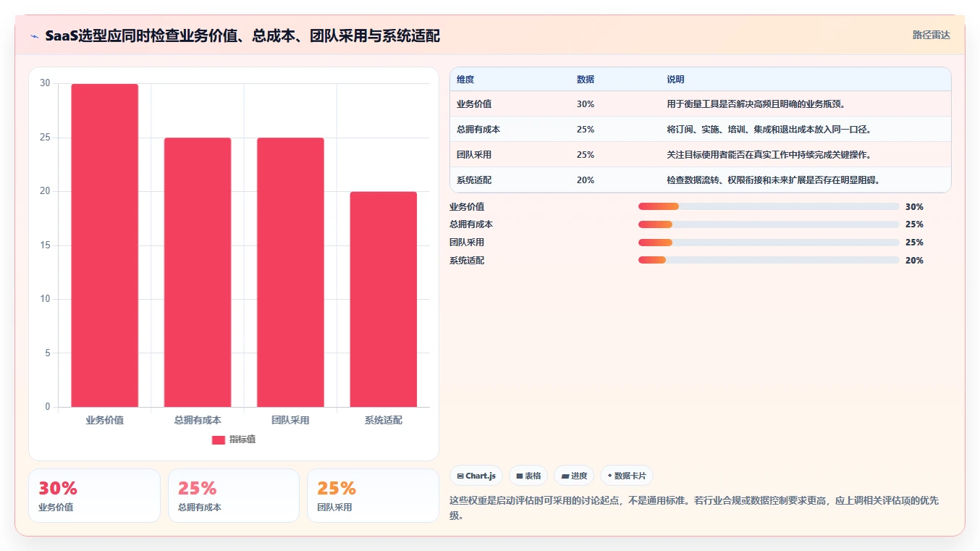This screenshot has width=980, height=551.
Task: Click 团队采用 in the table's first column
Action: tap(474, 155)
